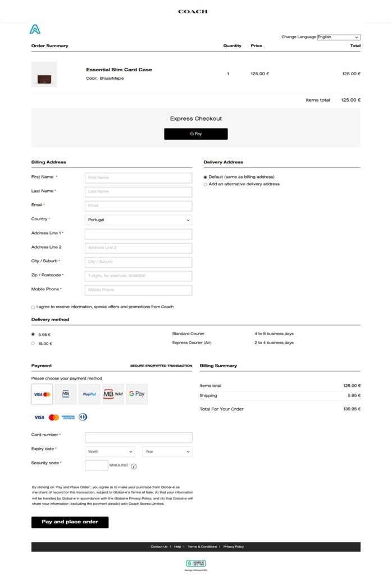This screenshot has height=575, width=392.
Task: Click the Mobile Phone field
Action: coord(138,290)
